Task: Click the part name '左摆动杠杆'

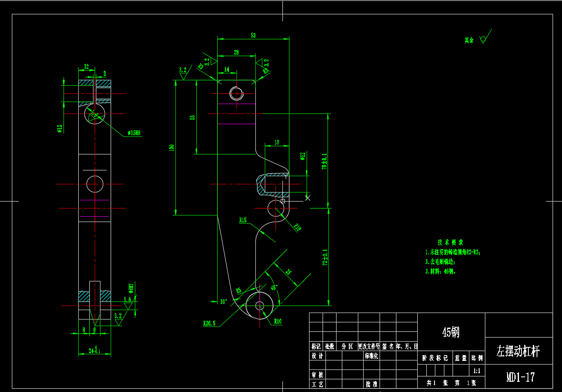Action: tap(519, 351)
